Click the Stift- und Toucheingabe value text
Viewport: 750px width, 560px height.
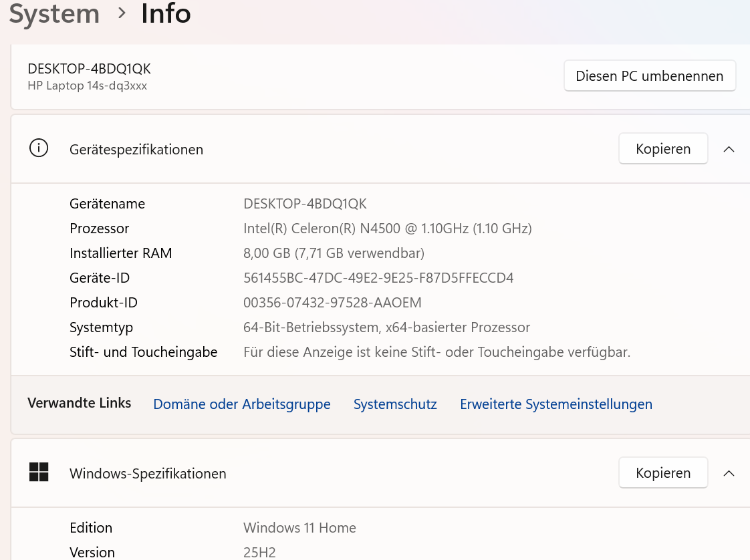pyautogui.click(x=436, y=352)
